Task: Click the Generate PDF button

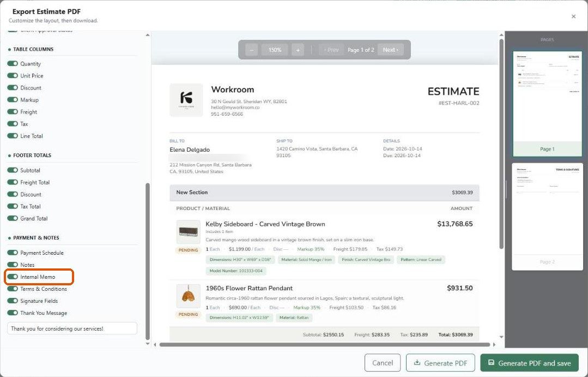Action: click(440, 363)
